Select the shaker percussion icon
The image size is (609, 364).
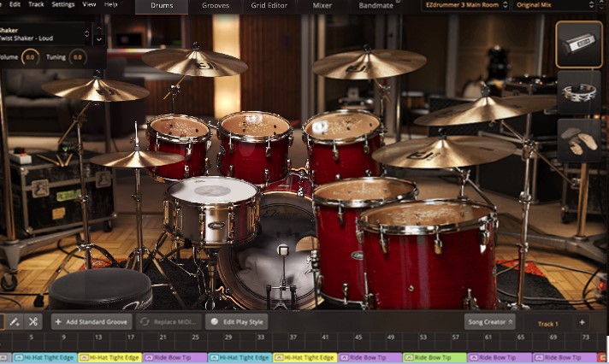[579, 44]
